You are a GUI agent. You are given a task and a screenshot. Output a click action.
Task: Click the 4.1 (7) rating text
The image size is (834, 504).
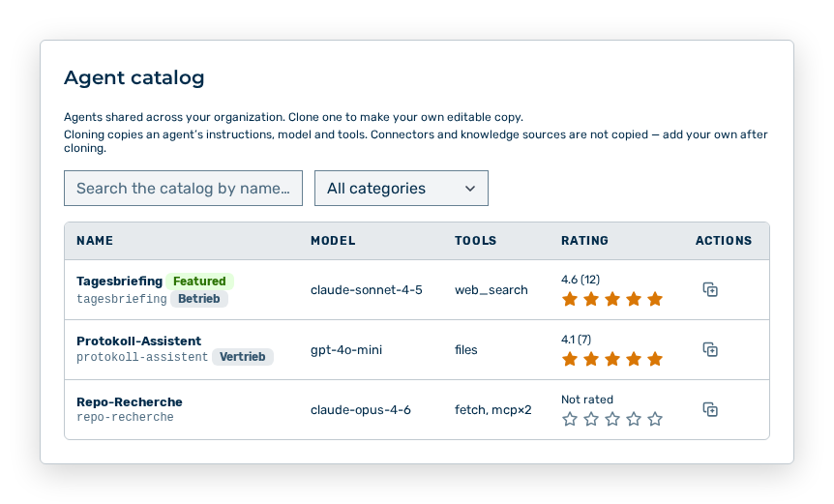click(576, 340)
